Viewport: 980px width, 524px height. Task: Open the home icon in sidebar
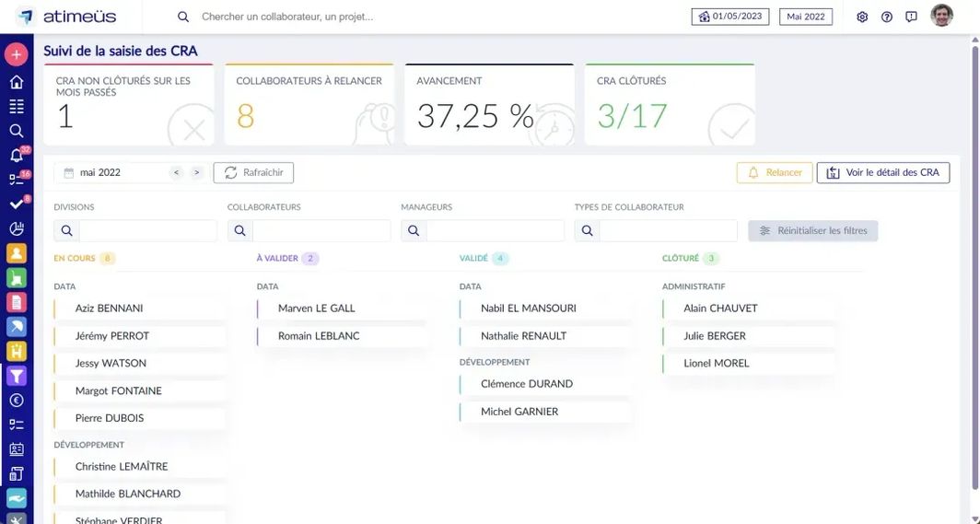click(x=17, y=82)
